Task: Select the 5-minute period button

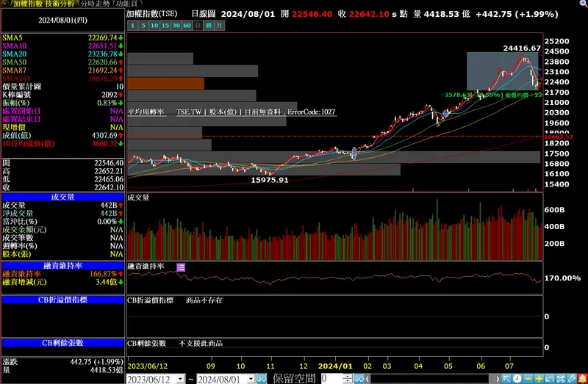Action: [x=143, y=26]
